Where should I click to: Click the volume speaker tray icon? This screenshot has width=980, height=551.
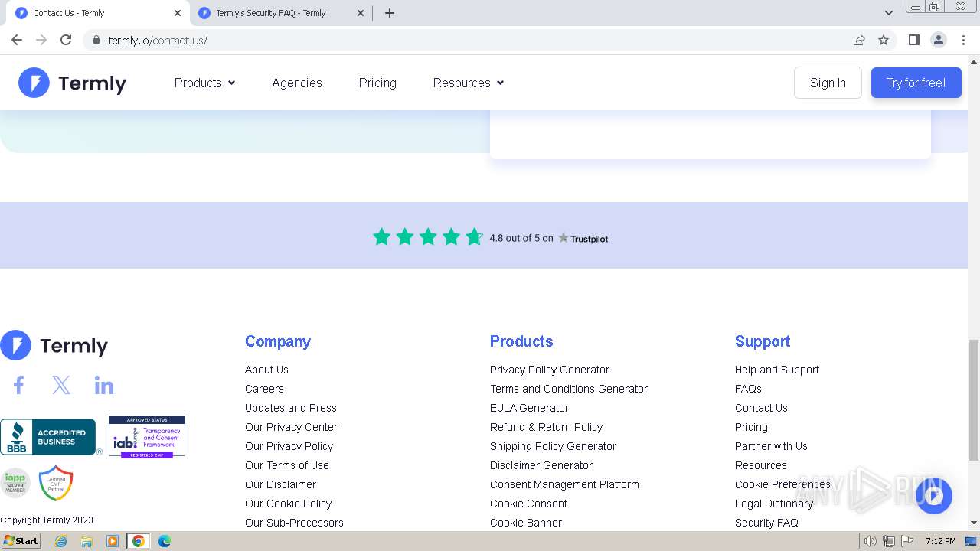(870, 541)
